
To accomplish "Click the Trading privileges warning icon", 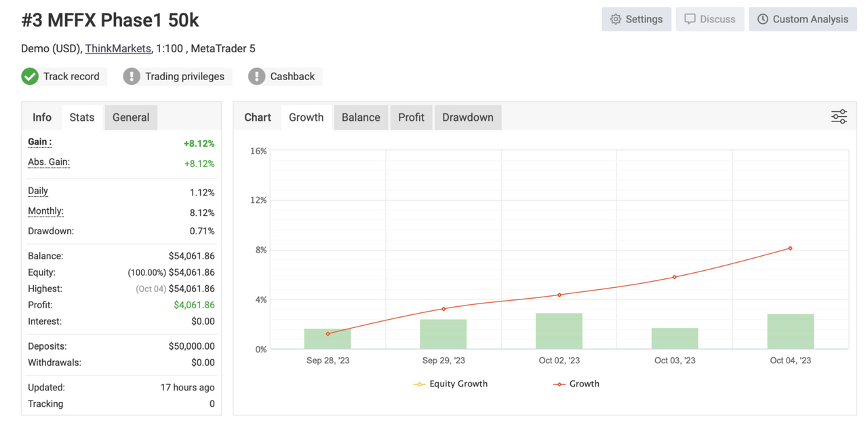I will [132, 76].
